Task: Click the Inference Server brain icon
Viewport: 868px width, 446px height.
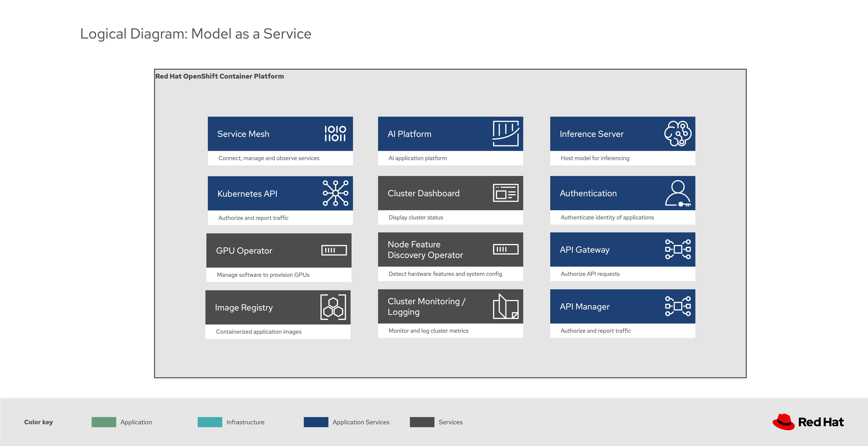Action: (x=678, y=133)
